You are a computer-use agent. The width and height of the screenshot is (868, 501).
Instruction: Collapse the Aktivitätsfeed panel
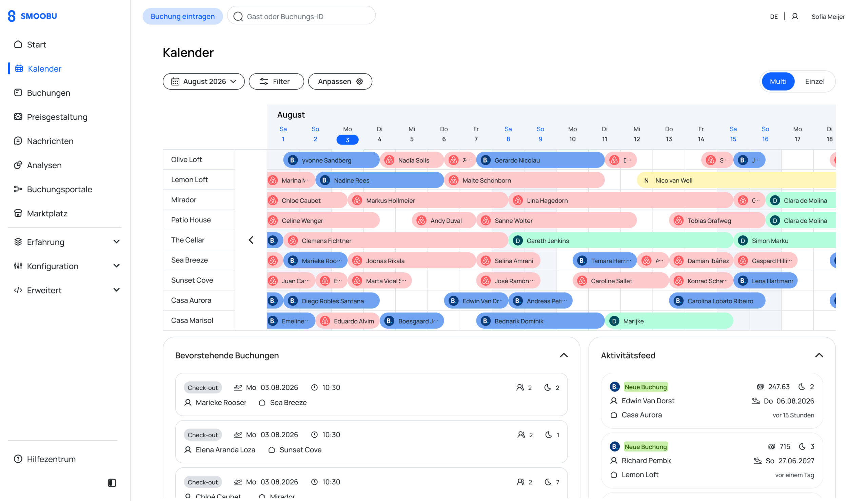coord(819,355)
